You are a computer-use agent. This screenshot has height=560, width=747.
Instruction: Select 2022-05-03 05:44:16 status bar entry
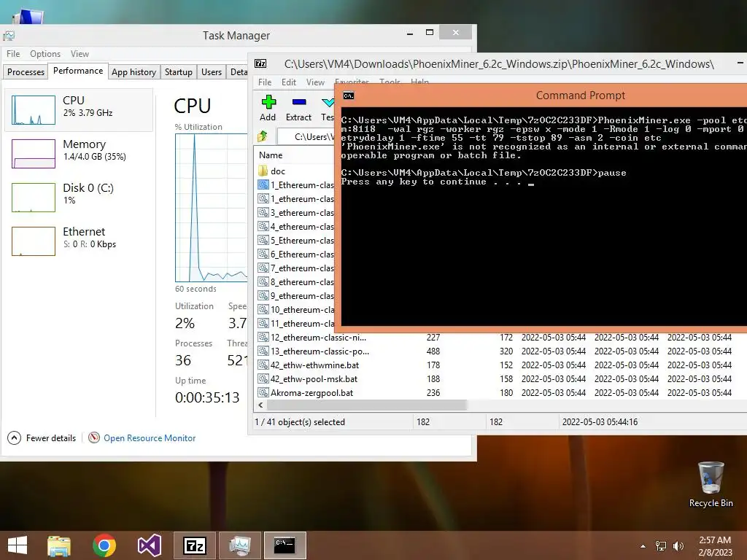point(600,422)
